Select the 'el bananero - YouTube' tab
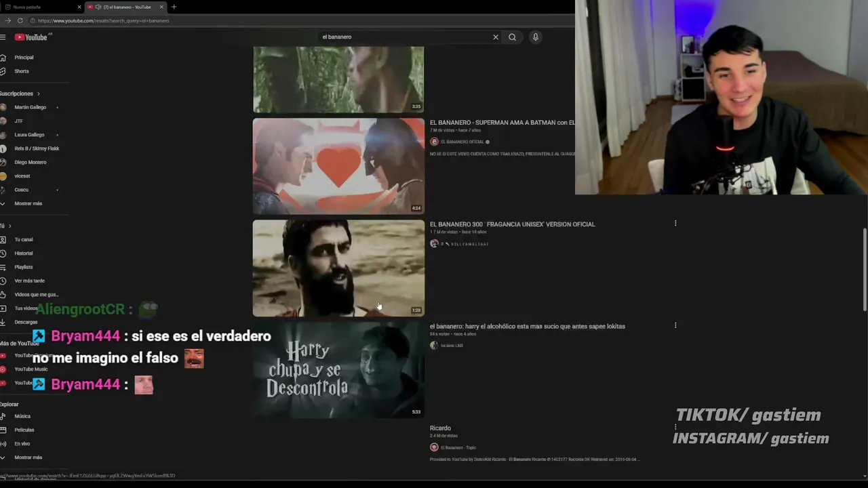Screen dimensions: 868x488 click(127, 7)
